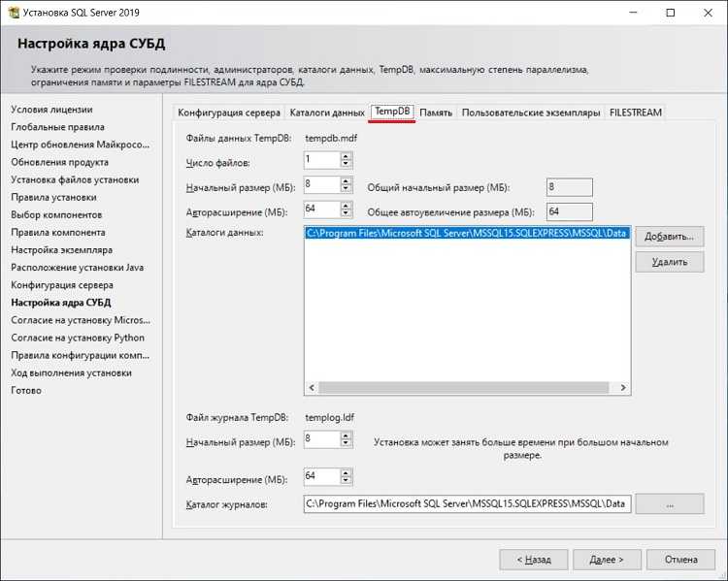Select Настройка экземпляра step in sidebar

pyautogui.click(x=61, y=250)
